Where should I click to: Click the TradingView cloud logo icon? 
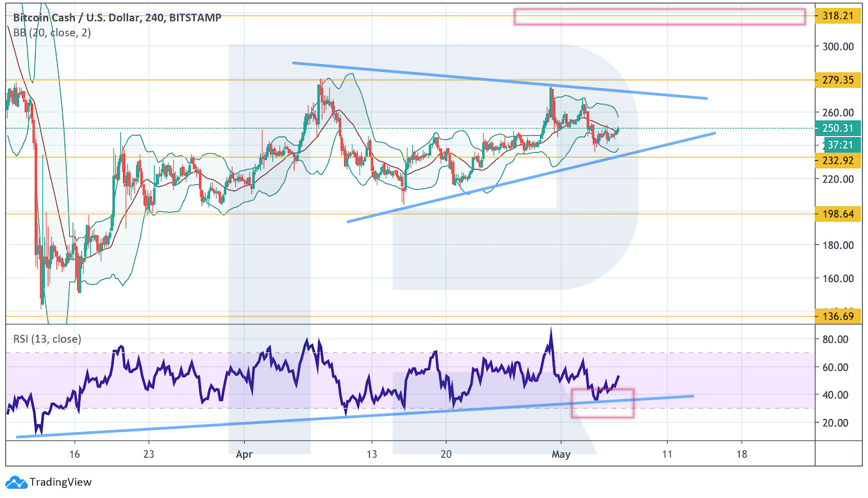click(x=16, y=482)
